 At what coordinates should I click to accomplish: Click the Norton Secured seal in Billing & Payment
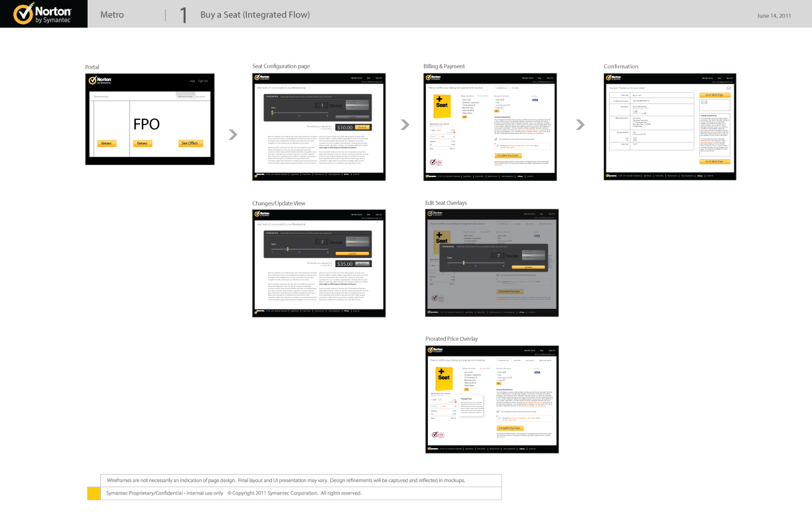pyautogui.click(x=435, y=160)
